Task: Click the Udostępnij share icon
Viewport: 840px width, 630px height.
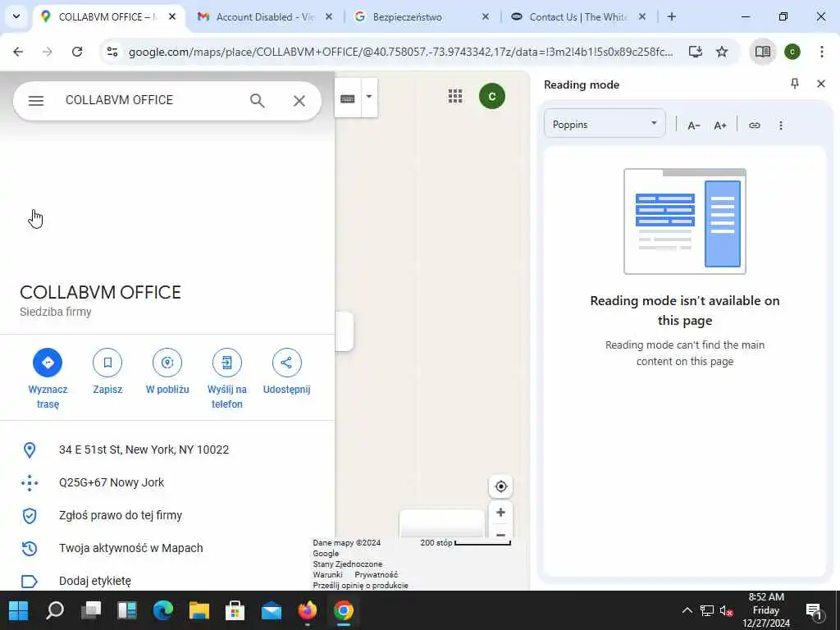Action: tap(286, 363)
